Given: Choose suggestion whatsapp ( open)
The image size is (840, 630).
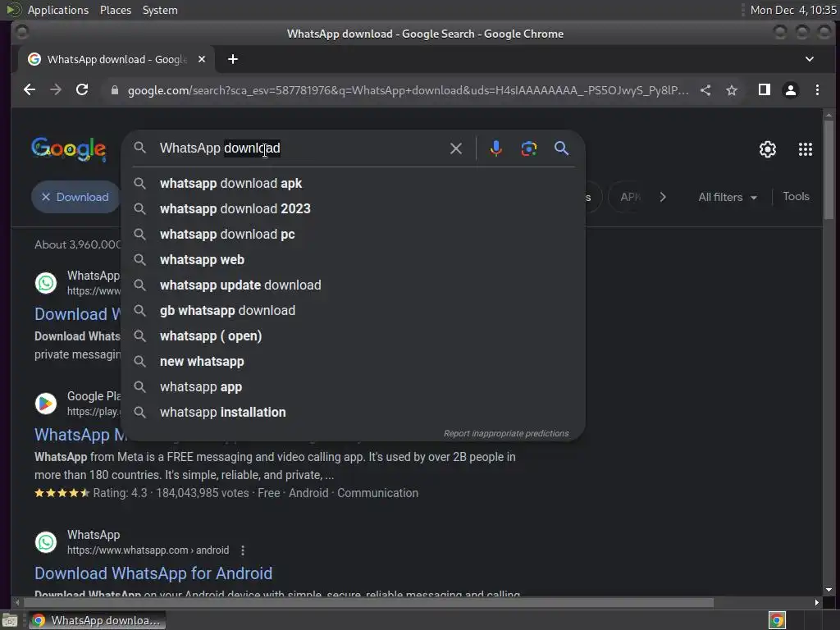Looking at the screenshot, I should pos(354,336).
